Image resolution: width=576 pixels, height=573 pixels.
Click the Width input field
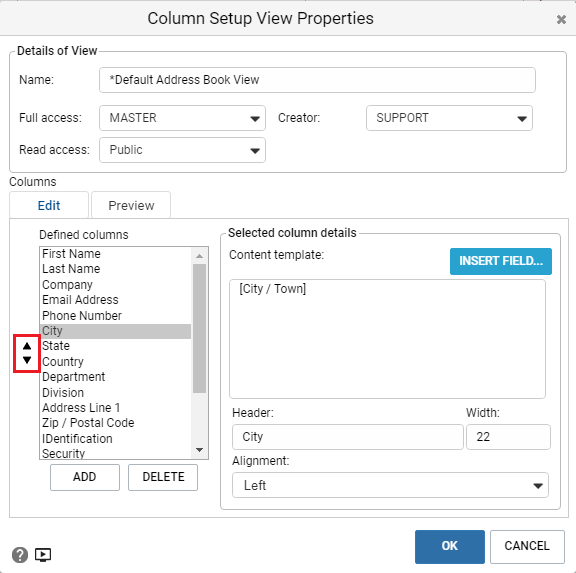click(508, 437)
